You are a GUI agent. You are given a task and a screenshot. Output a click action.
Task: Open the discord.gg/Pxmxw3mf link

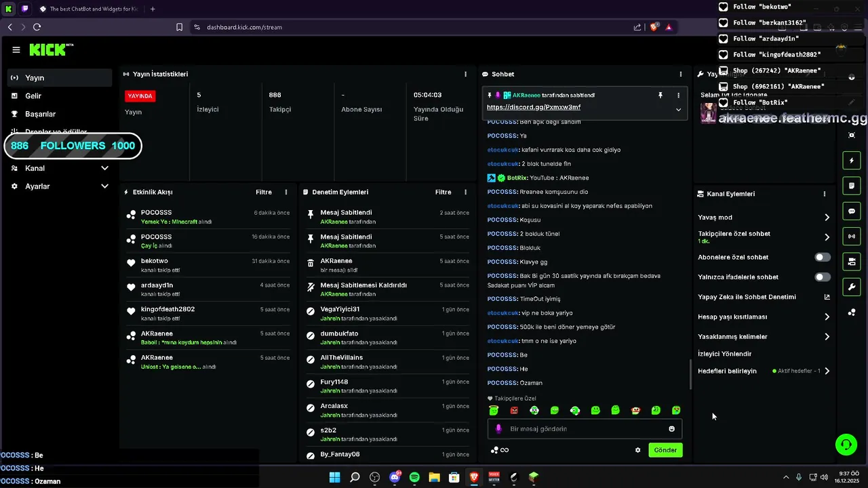(533, 107)
